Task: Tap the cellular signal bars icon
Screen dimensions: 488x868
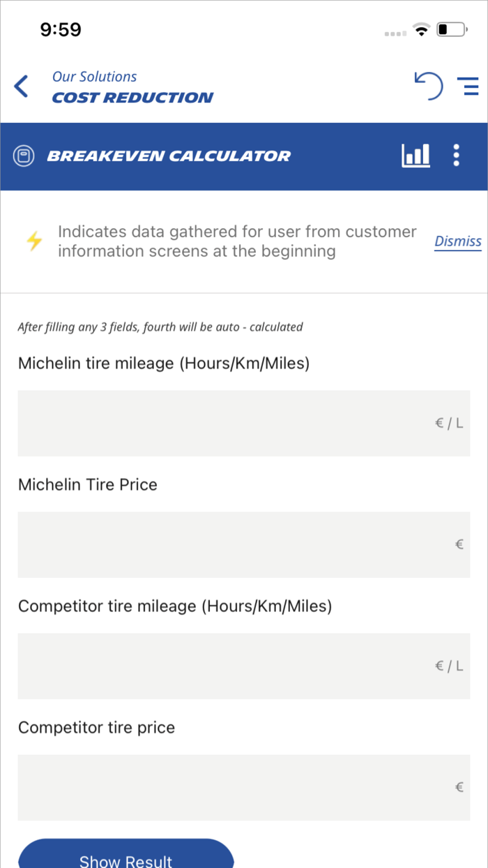Action: [394, 32]
